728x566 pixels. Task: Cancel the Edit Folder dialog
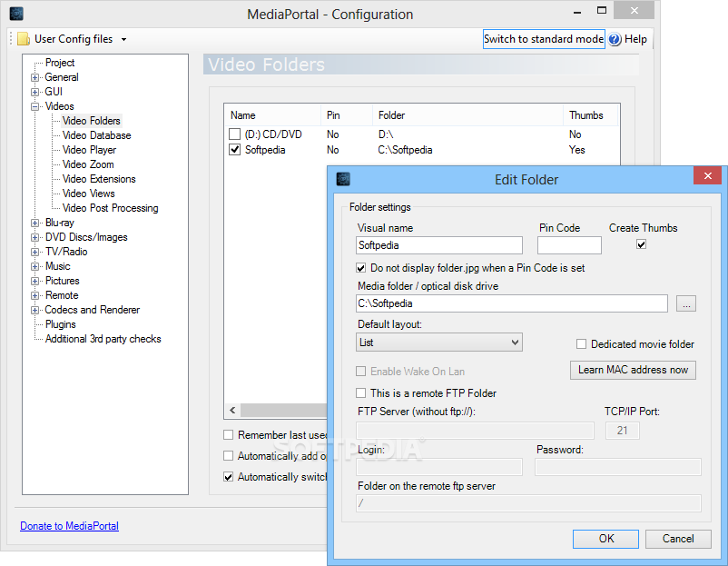click(678, 539)
